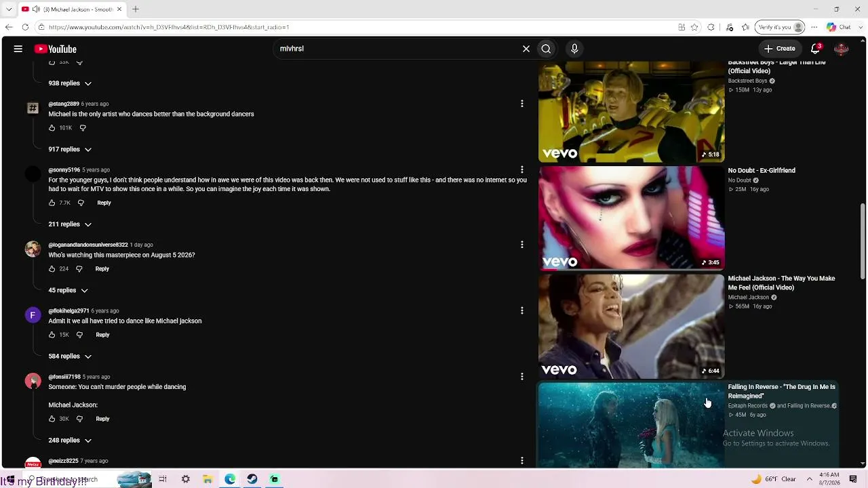868x488 pixels.
Task: Open action menu for @flokihelga2971 comment
Action: point(522,310)
